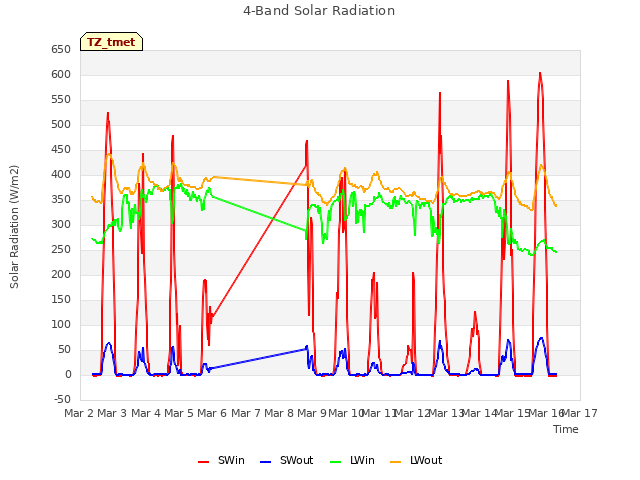Click the red SWin legend color marker
Screen dimensions: 640x480
point(203,462)
